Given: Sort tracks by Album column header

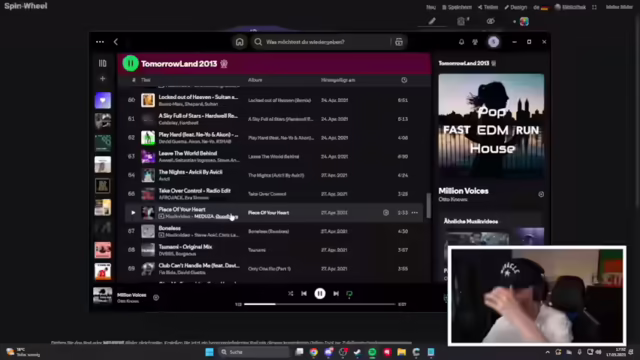Looking at the screenshot, I should (x=255, y=80).
